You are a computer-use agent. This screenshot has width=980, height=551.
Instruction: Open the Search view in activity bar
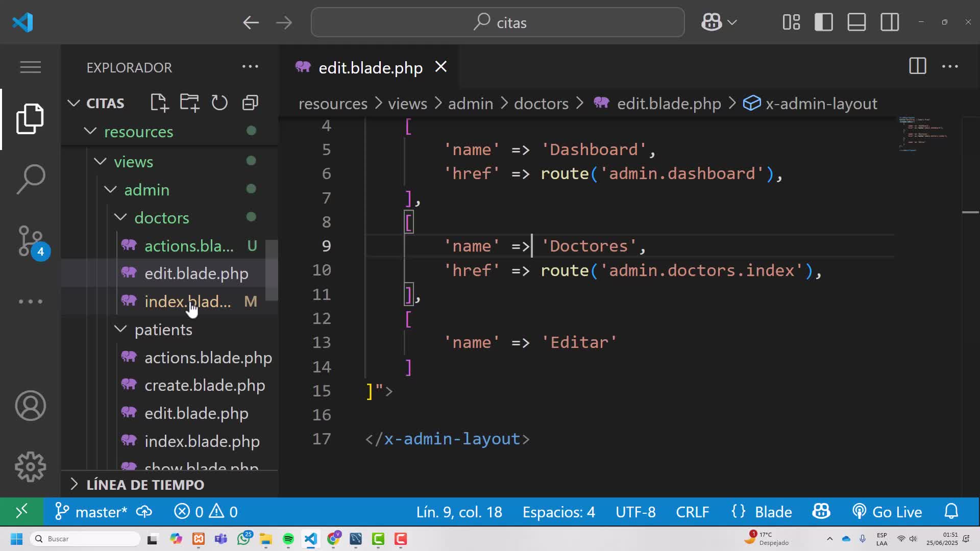click(31, 179)
